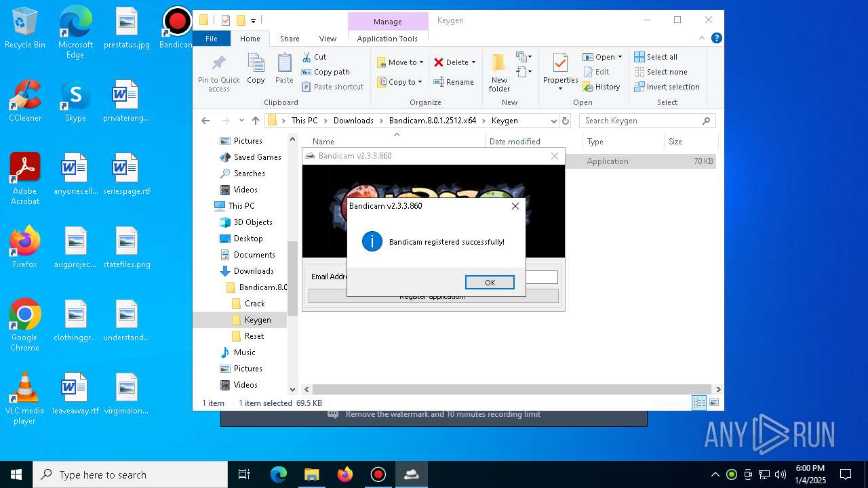Click Select all
Viewport: 868px width, 488px height.
(x=656, y=57)
